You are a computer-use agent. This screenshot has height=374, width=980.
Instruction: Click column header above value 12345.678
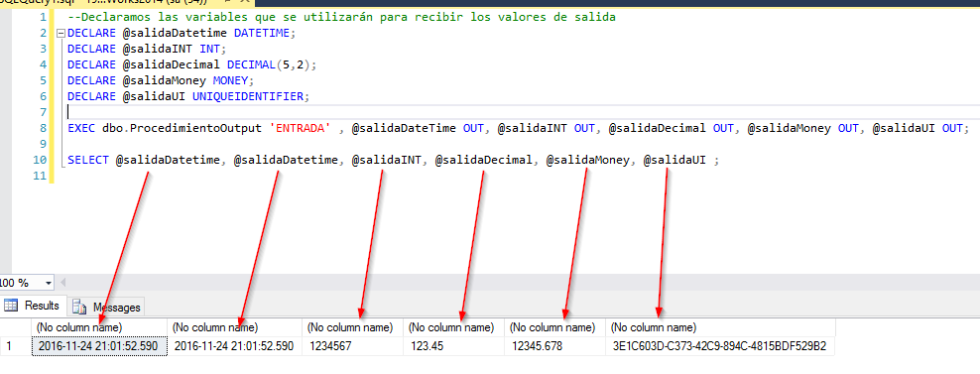click(555, 327)
